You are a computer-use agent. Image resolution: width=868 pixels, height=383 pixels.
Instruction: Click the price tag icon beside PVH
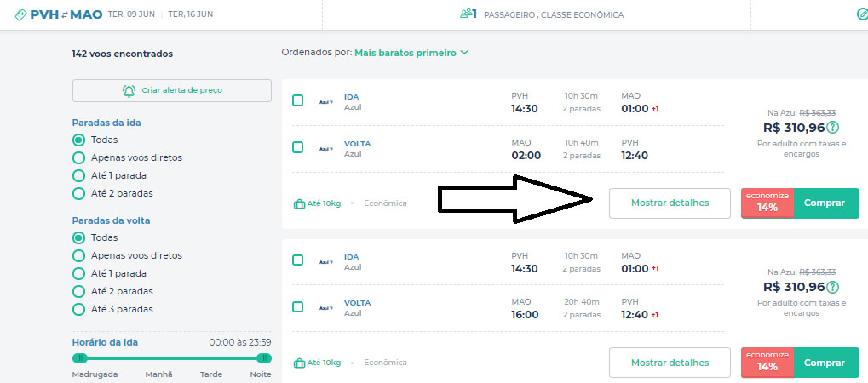(20, 14)
